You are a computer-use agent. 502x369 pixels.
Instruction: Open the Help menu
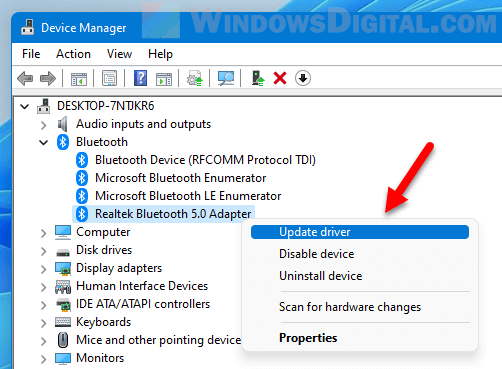click(x=160, y=54)
